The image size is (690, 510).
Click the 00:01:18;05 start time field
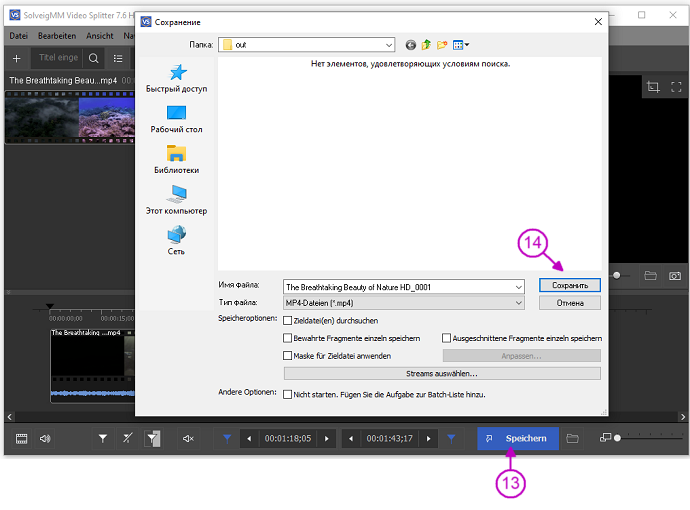[288, 438]
